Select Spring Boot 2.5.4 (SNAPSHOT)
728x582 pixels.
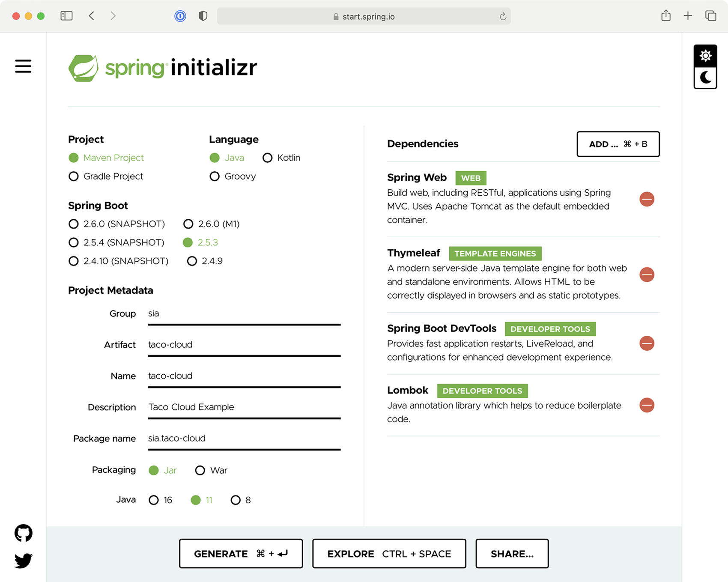[x=116, y=242]
